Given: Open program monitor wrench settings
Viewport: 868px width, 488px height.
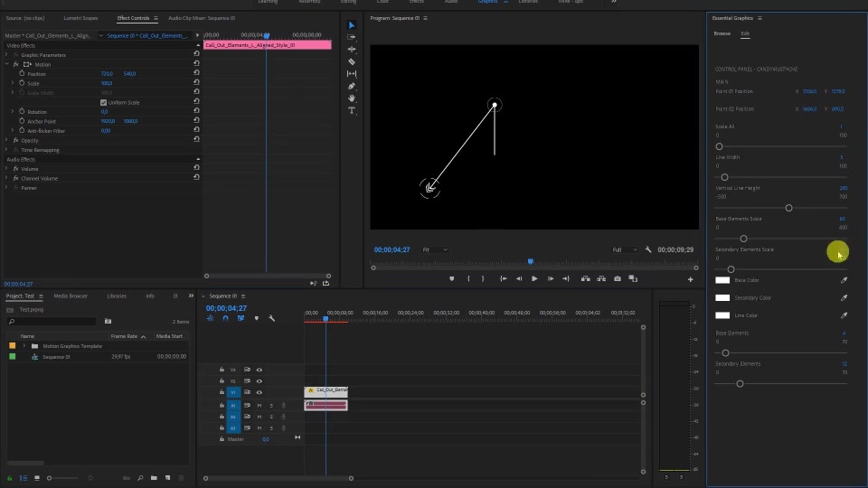Looking at the screenshot, I should pyautogui.click(x=648, y=249).
